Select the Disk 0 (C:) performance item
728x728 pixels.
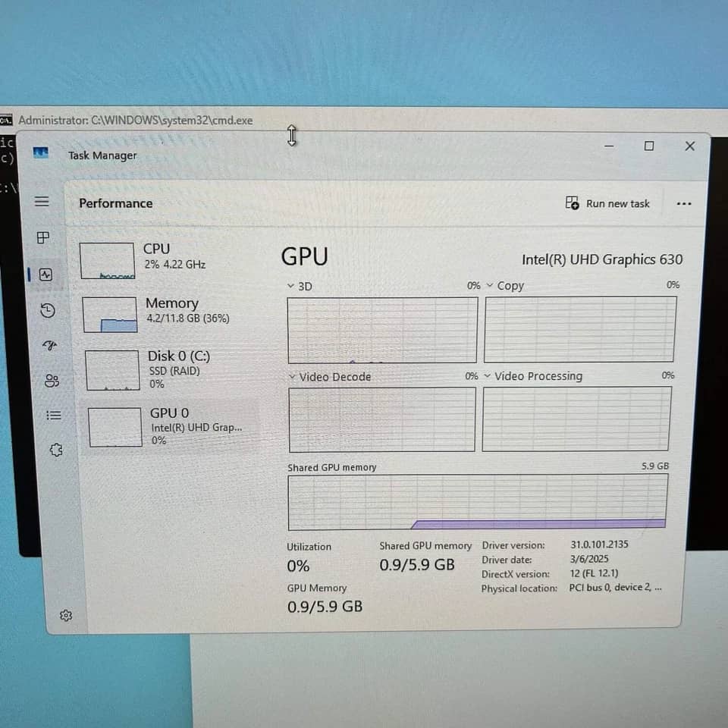[169, 369]
